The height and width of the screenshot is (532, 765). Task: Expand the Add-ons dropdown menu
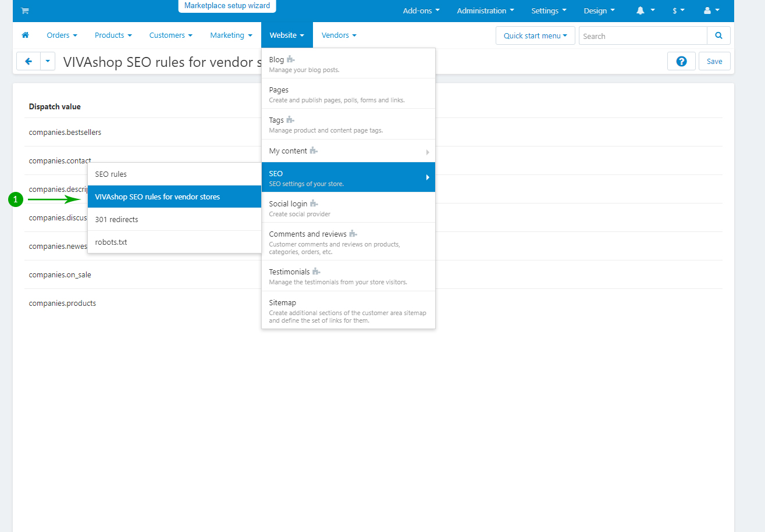click(x=421, y=10)
